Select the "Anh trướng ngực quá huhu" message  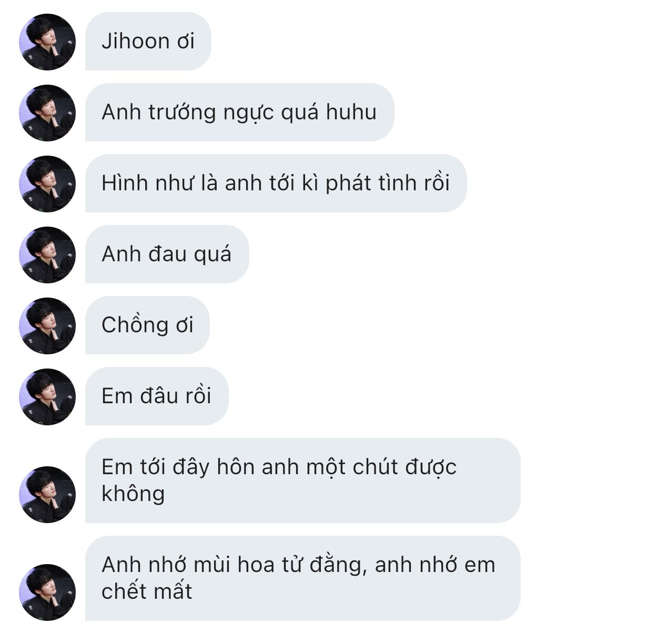tap(240, 113)
